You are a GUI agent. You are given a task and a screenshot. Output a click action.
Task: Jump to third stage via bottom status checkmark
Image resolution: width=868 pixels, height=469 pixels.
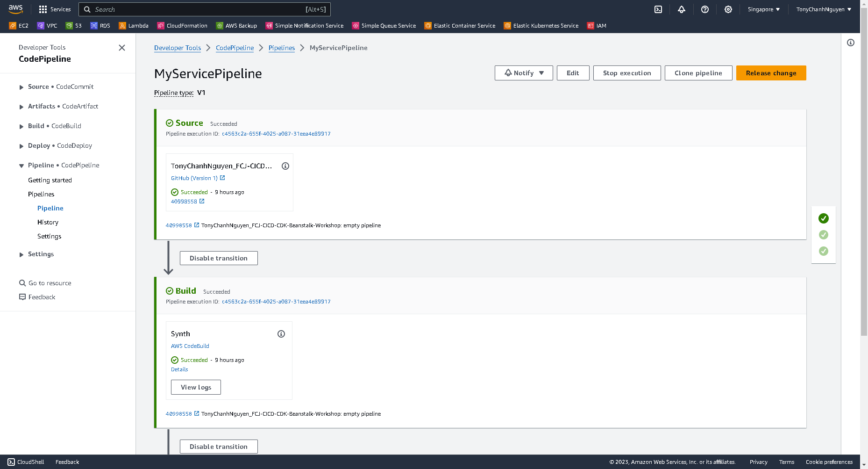(824, 251)
